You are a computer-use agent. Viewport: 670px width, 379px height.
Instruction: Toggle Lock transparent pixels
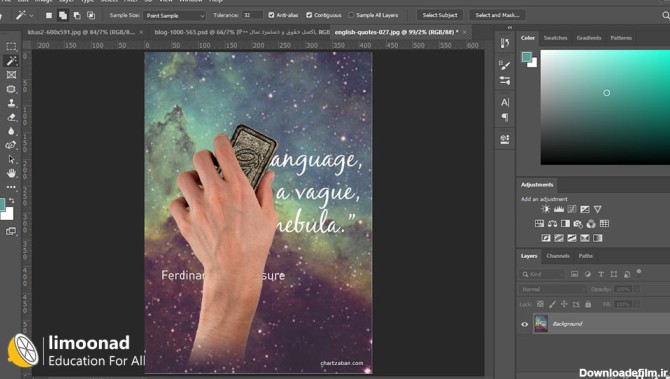541,304
